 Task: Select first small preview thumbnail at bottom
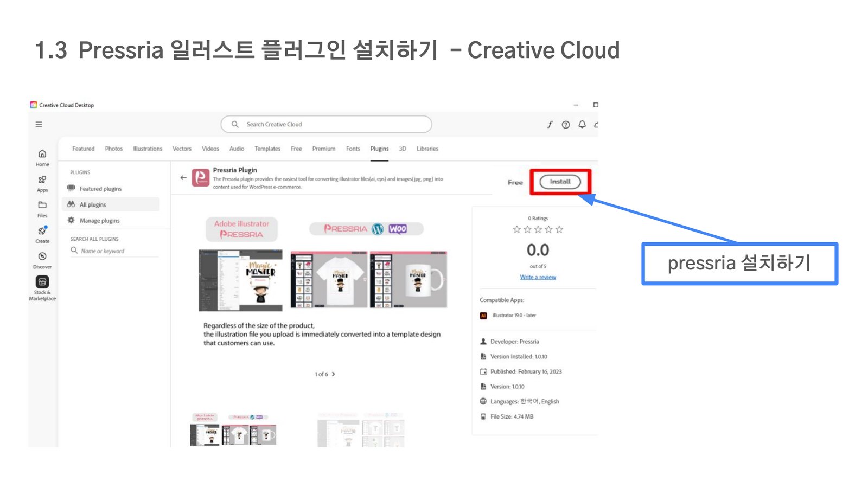tap(233, 429)
